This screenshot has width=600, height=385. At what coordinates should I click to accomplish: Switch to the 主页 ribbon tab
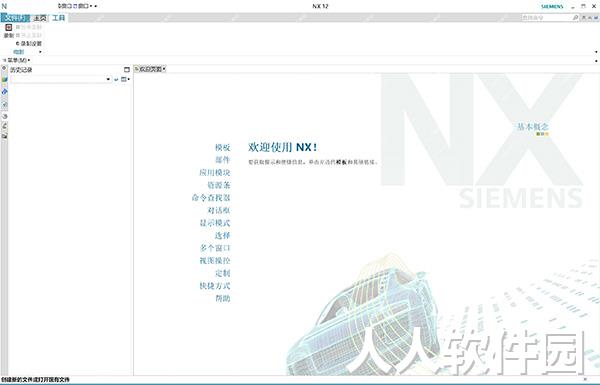click(x=40, y=18)
